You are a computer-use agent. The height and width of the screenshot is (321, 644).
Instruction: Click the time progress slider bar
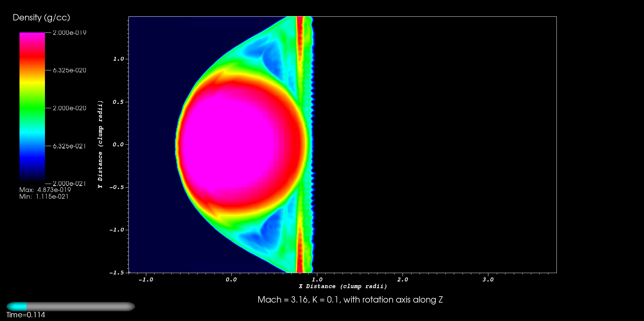71,306
